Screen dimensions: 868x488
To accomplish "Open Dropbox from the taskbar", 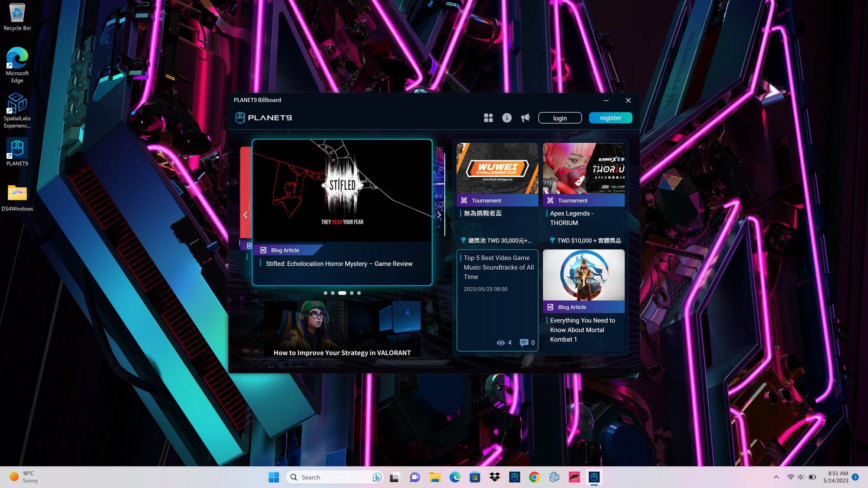I will click(495, 477).
